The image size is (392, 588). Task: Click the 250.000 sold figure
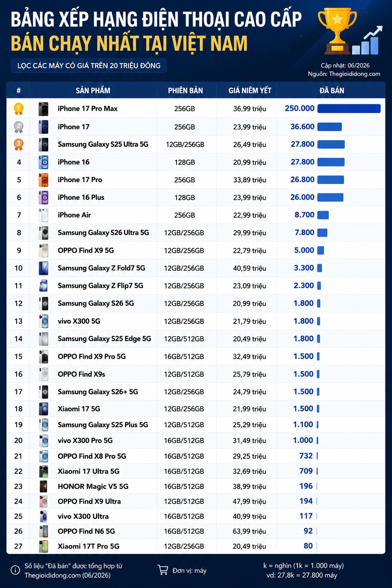point(300,108)
